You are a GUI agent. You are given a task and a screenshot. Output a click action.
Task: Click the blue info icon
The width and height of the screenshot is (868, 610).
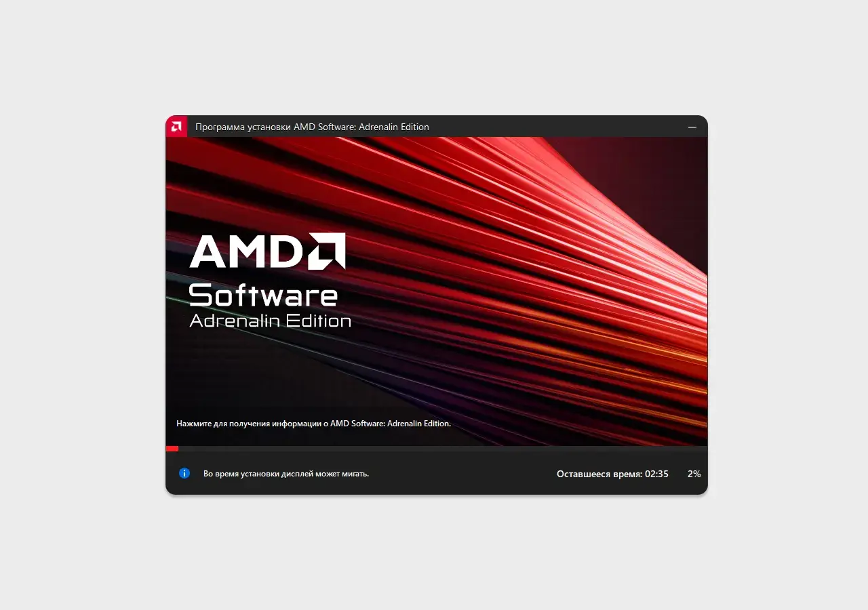[x=184, y=473]
